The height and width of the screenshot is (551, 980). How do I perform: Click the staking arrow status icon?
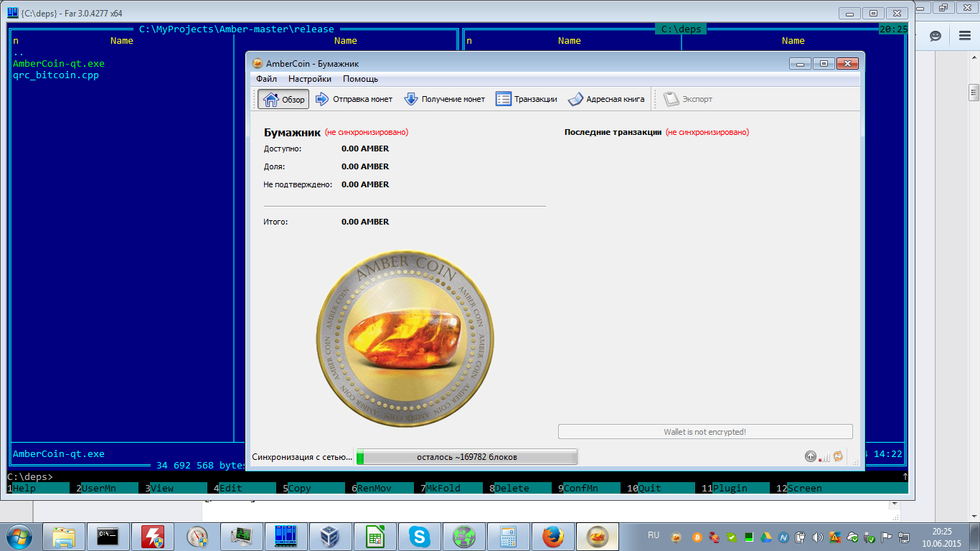[811, 456]
